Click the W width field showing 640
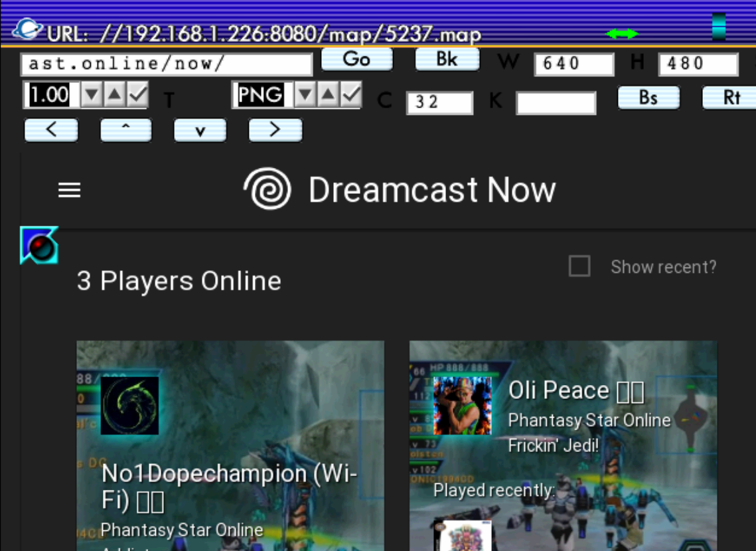The height and width of the screenshot is (551, 756). tap(574, 64)
